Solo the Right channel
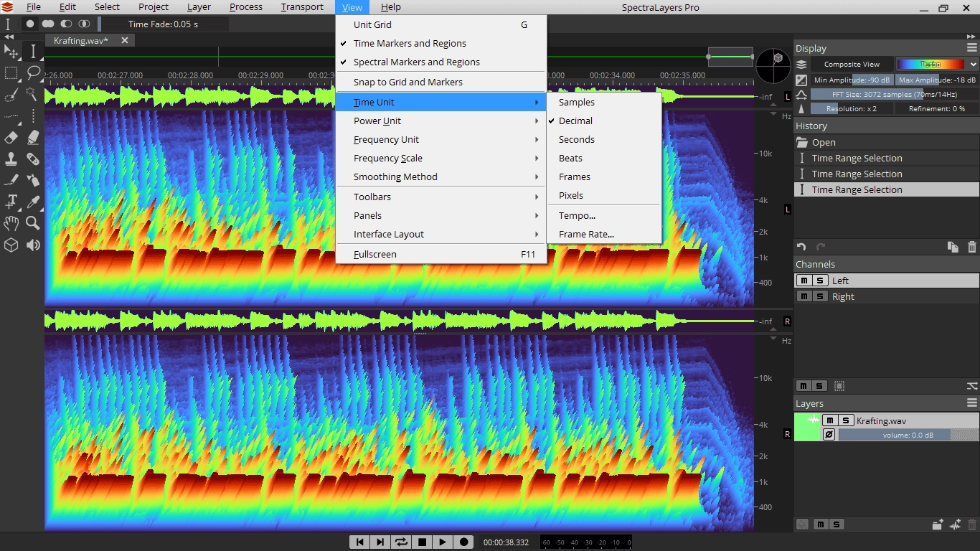980x551 pixels. [x=820, y=296]
